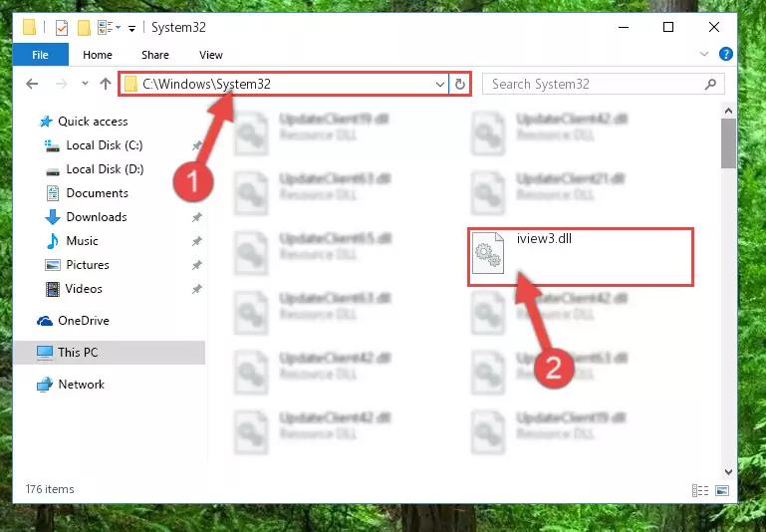Click the address bar path C:\Windows\System32
The height and width of the screenshot is (532, 766).
206,84
